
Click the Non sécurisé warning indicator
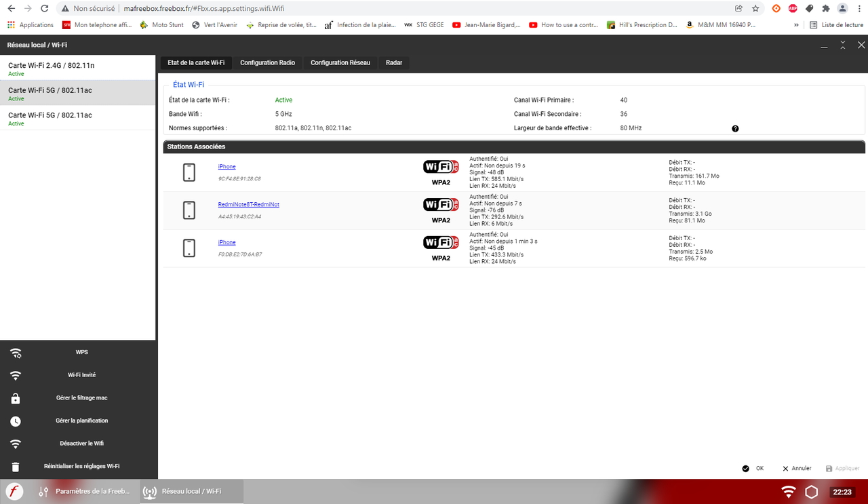pos(87,9)
